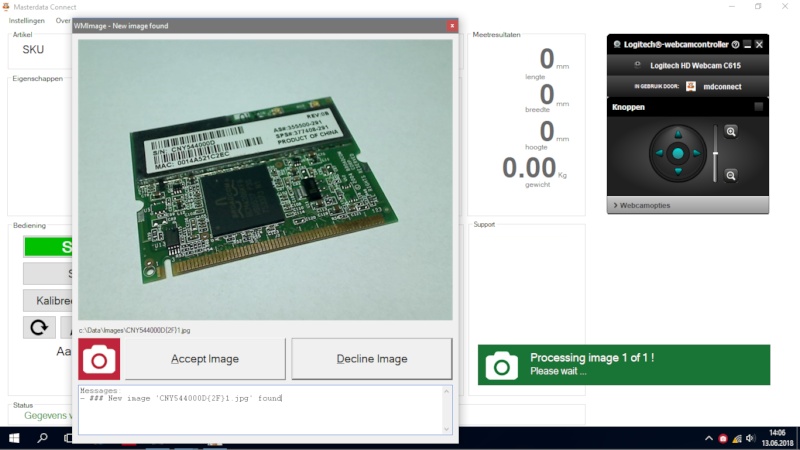Click the webcam zoom slider handle
Viewport: 800px width, 450px height.
(x=715, y=152)
